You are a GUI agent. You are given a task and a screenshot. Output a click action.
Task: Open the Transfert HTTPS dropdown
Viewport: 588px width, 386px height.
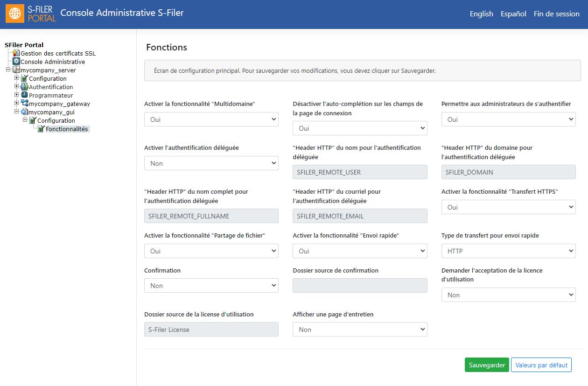pos(509,207)
